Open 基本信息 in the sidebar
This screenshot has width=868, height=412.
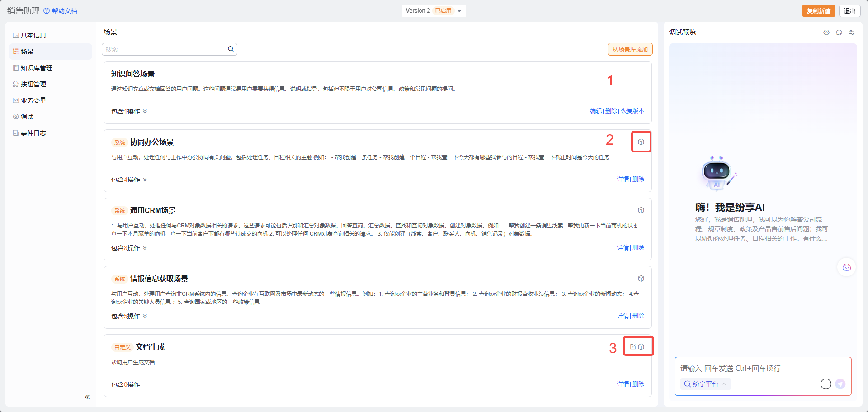click(50, 35)
